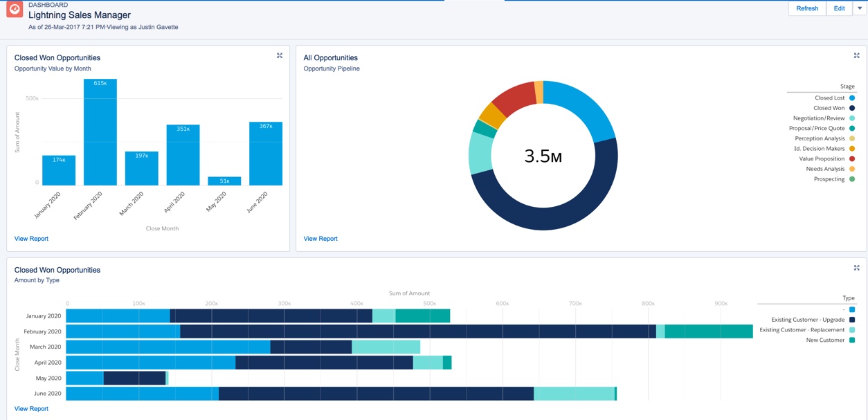
Task: Open the dropdown arrow next to Edit
Action: (859, 8)
